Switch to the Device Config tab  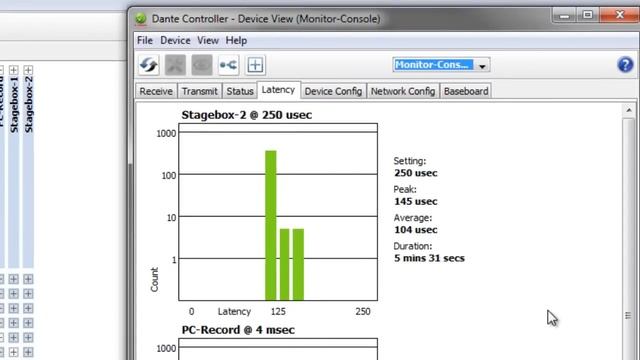(333, 91)
